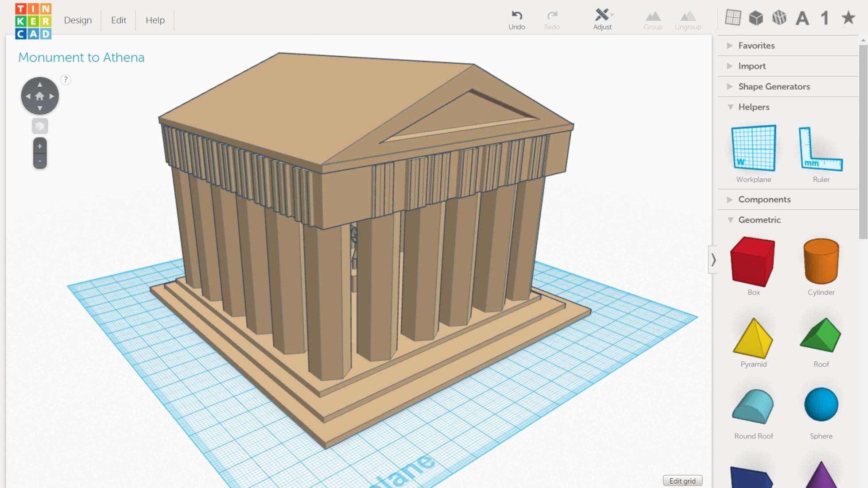Collapse the Helpers section

(x=731, y=107)
